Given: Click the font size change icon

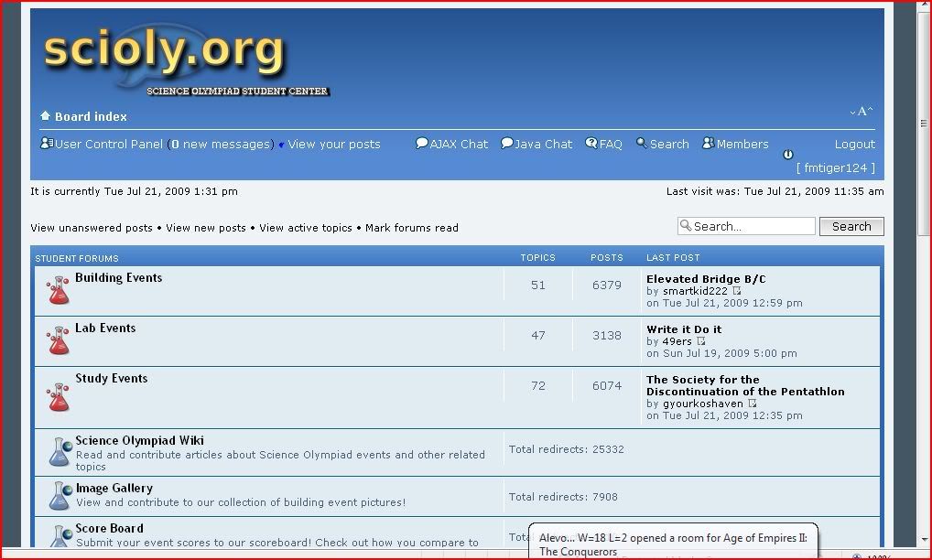Looking at the screenshot, I should [x=862, y=111].
